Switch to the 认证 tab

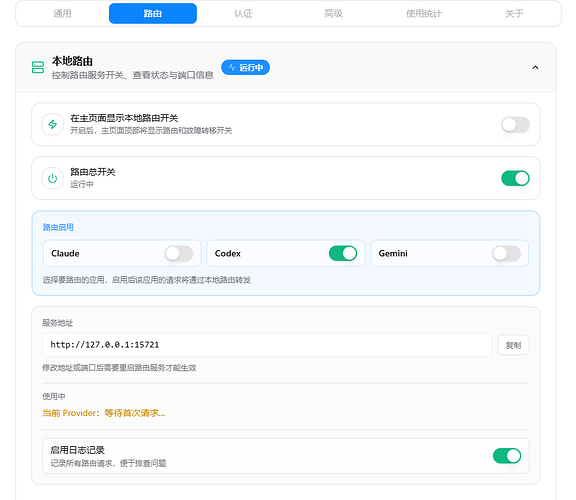click(x=243, y=14)
